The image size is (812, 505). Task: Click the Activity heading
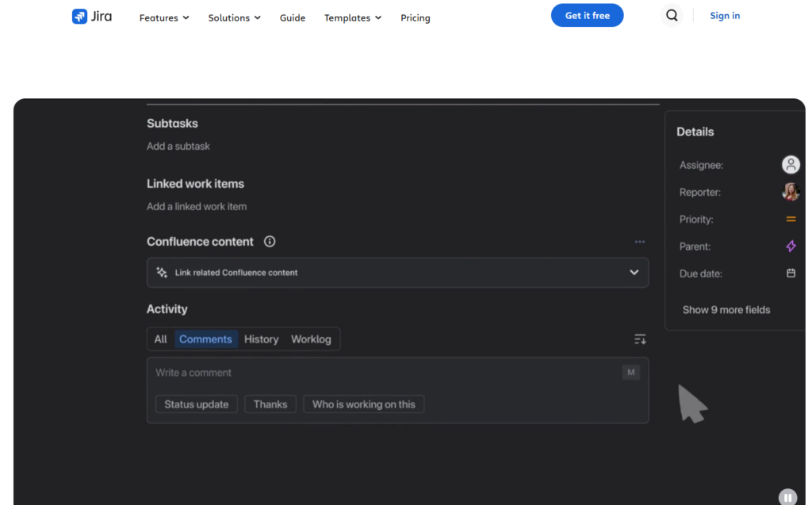167,308
